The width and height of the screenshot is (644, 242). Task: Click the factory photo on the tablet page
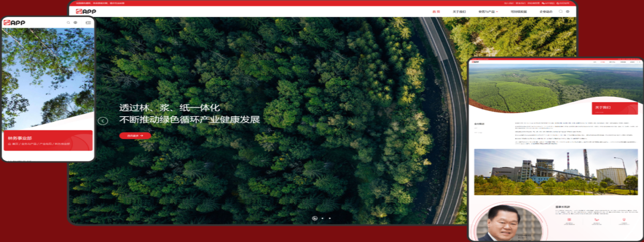(x=556, y=172)
